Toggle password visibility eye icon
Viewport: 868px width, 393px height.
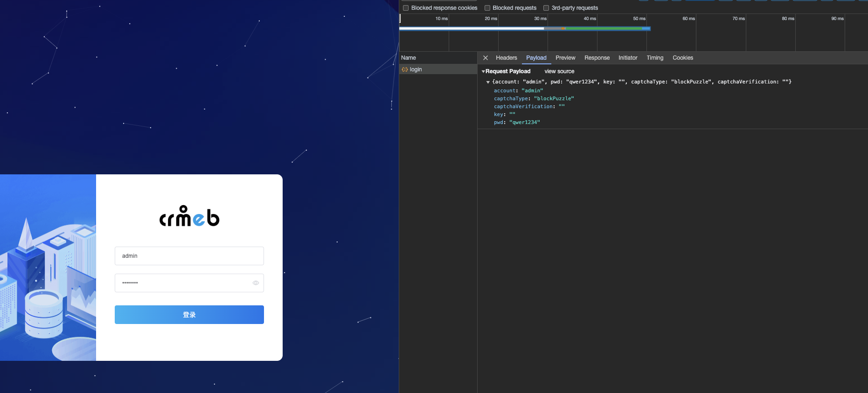pyautogui.click(x=256, y=283)
